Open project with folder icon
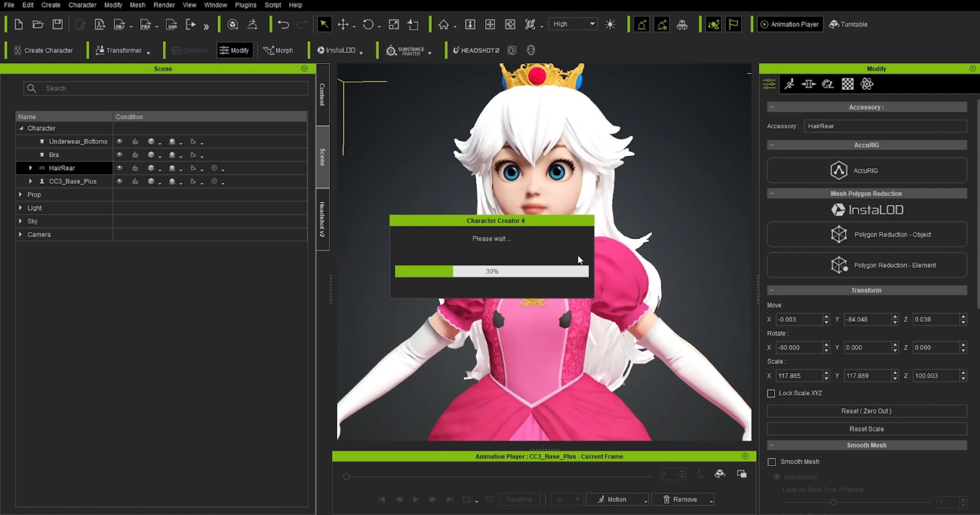980x515 pixels. 38,25
